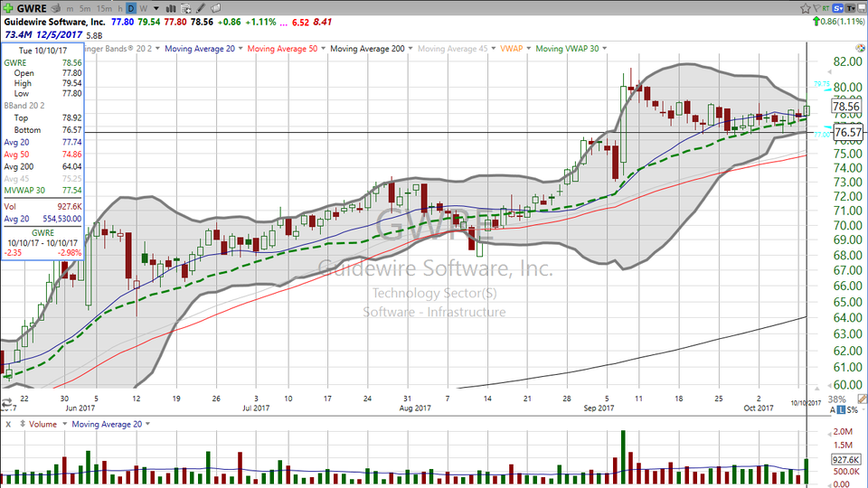Click the Moving Average 20 price indicator label
The image size is (868, 488).
(199, 49)
